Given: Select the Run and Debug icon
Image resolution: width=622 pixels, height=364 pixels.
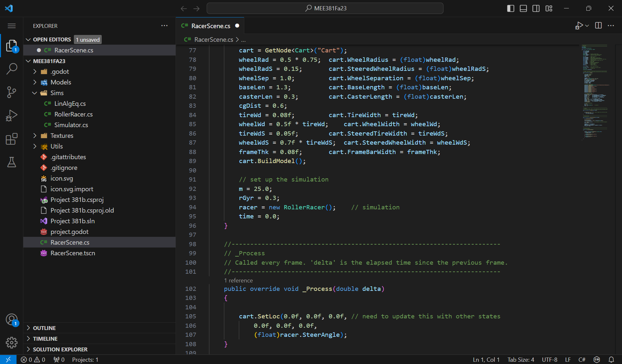Looking at the screenshot, I should [x=12, y=116].
